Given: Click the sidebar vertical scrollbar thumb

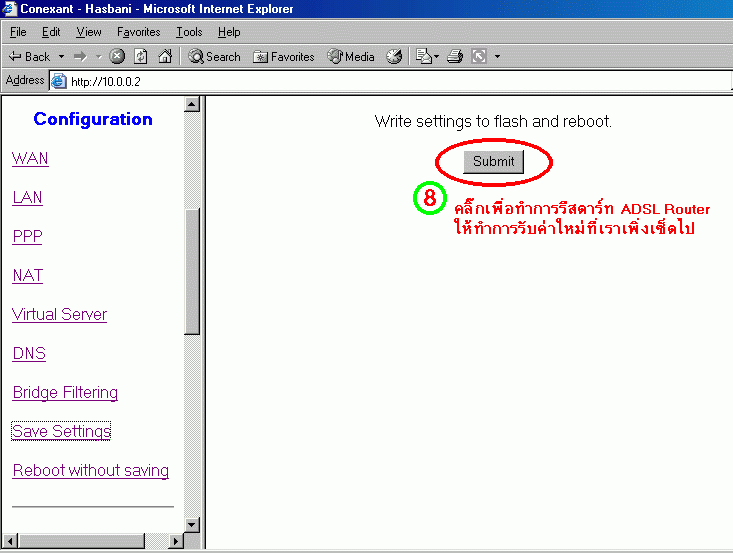Looking at the screenshot, I should (192, 271).
